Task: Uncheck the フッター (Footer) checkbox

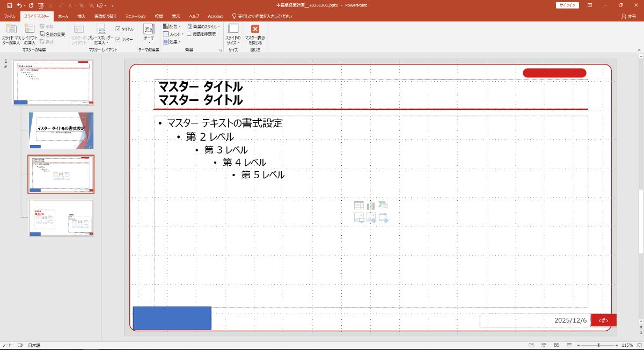Action: click(x=118, y=39)
